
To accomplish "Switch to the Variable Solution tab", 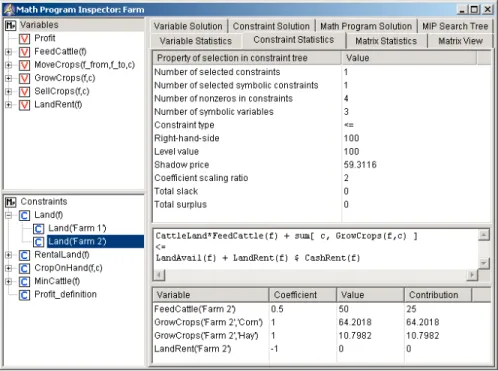I will pyautogui.click(x=188, y=26).
